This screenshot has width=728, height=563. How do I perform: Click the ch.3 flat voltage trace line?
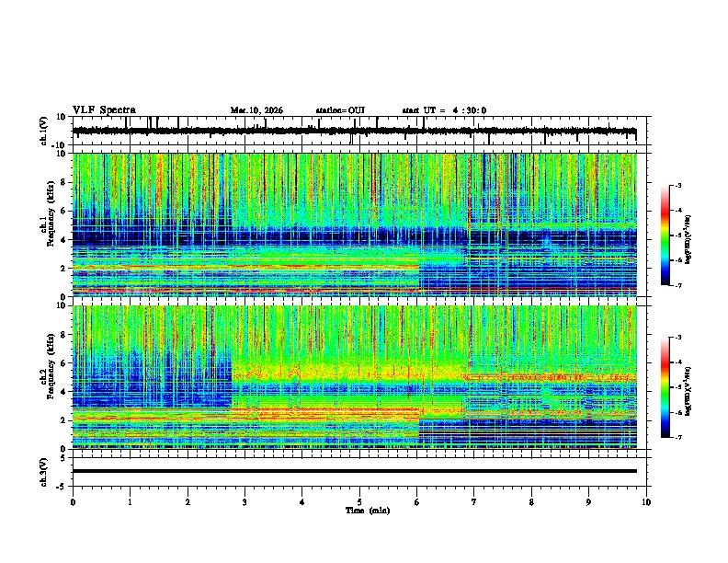coord(354,471)
